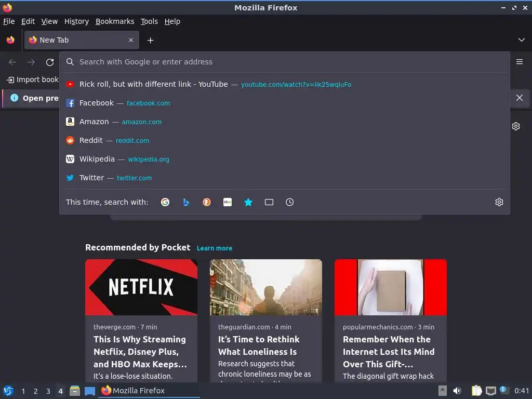532x399 pixels.
Task: Choose the Twitter suggestion row
Action: 285,178
